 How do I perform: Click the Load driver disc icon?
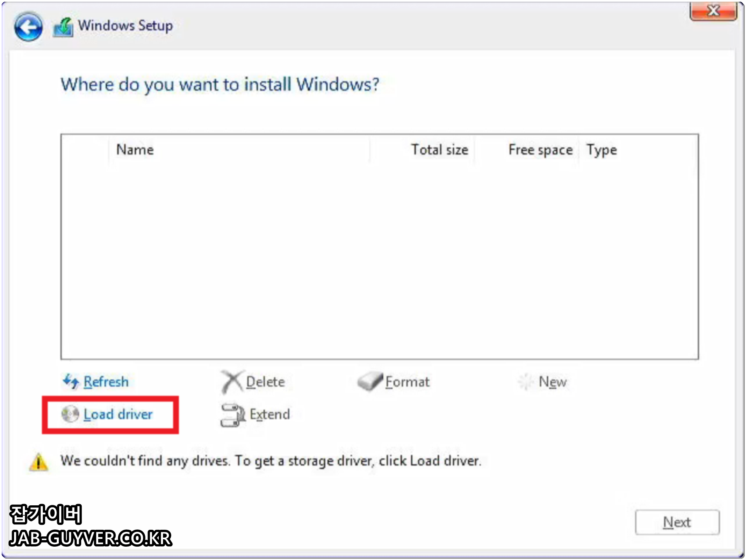coord(70,414)
